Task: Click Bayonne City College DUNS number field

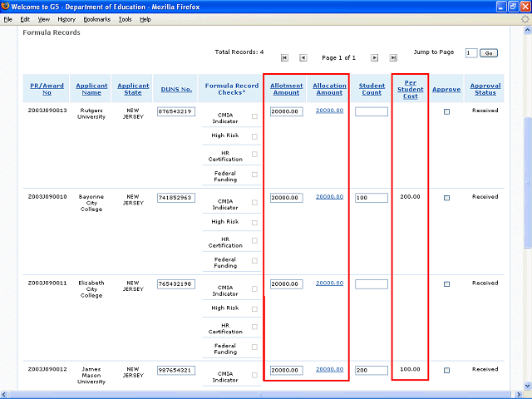Action: [175, 198]
